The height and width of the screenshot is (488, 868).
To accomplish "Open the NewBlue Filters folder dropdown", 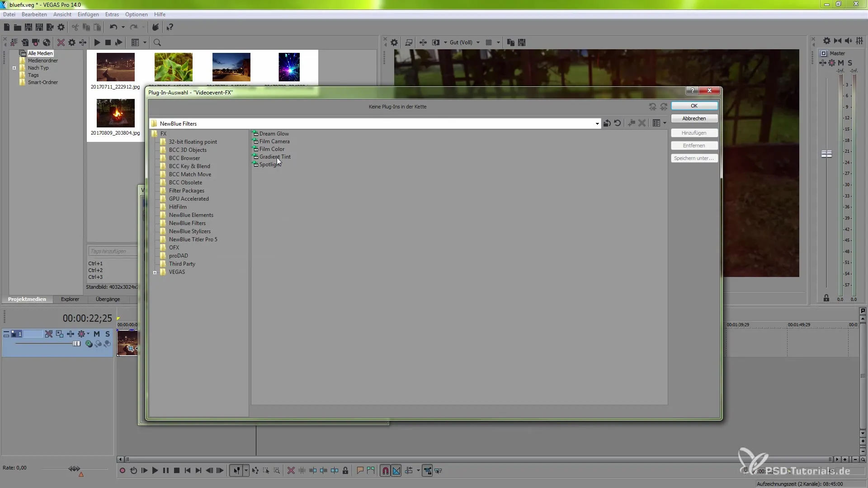I will (597, 124).
